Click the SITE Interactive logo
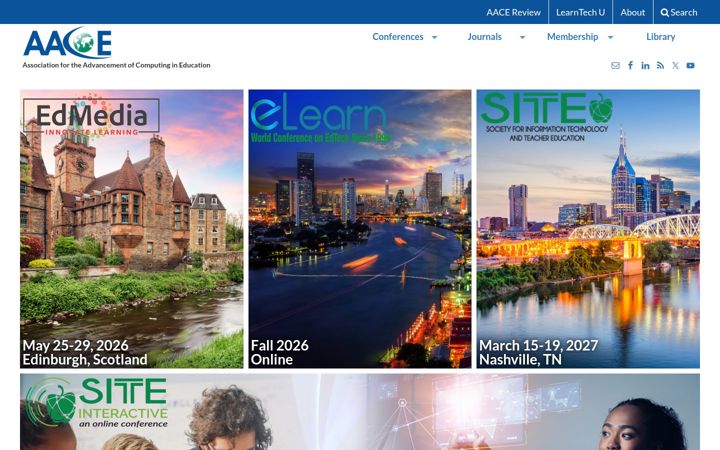The height and width of the screenshot is (450, 720). point(97,403)
